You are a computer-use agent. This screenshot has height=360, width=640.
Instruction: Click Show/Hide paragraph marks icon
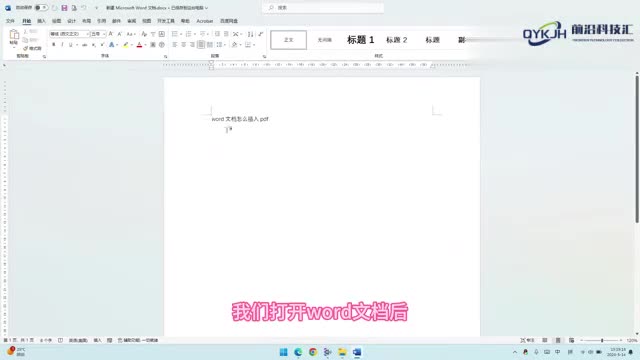[260, 34]
